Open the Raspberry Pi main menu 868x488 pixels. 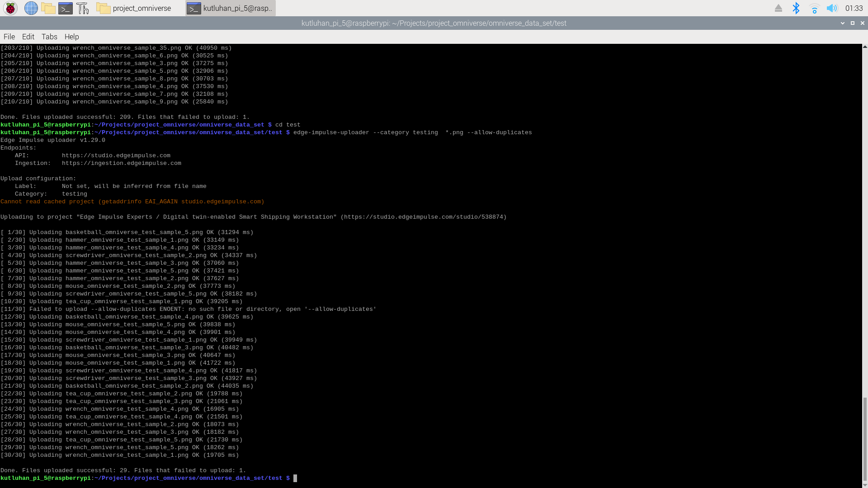pyautogui.click(x=10, y=8)
